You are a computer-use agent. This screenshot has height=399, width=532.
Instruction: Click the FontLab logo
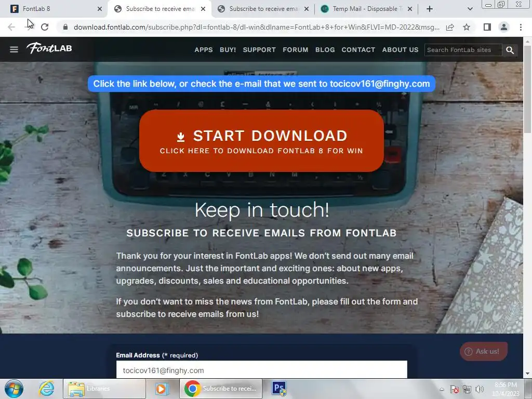tap(49, 48)
